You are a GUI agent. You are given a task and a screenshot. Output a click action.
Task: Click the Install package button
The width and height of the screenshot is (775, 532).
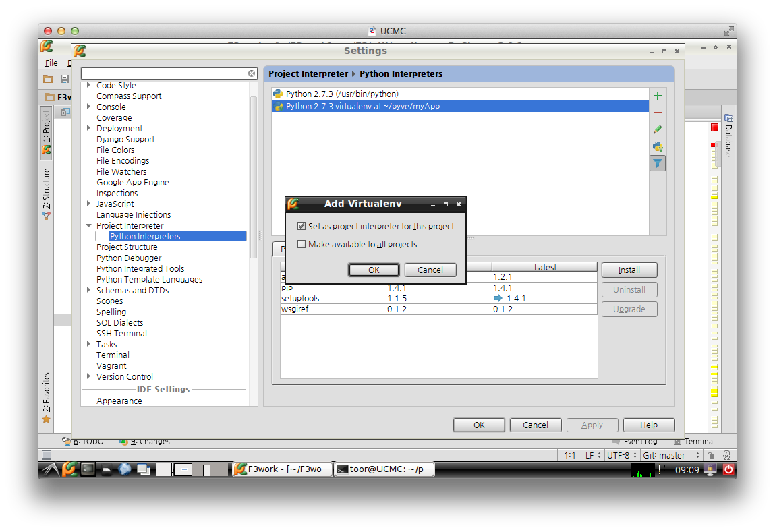[629, 270]
